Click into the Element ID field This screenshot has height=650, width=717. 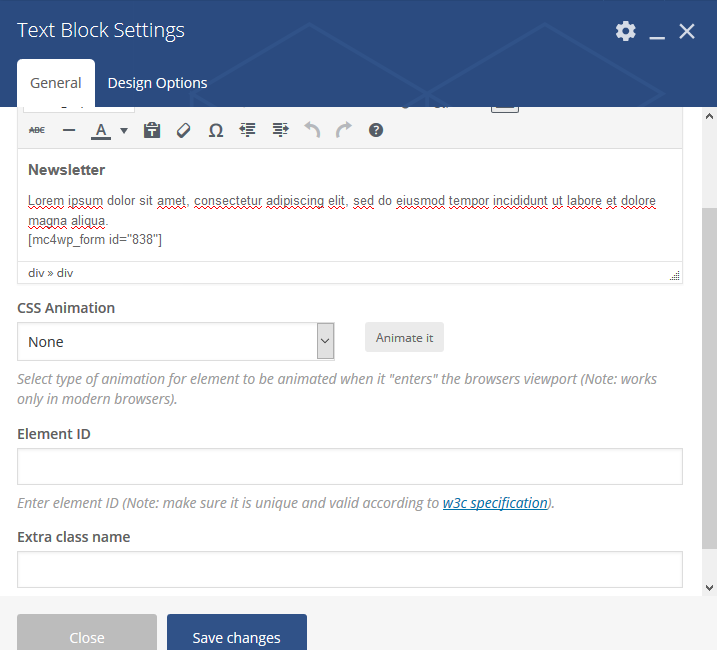click(350, 467)
